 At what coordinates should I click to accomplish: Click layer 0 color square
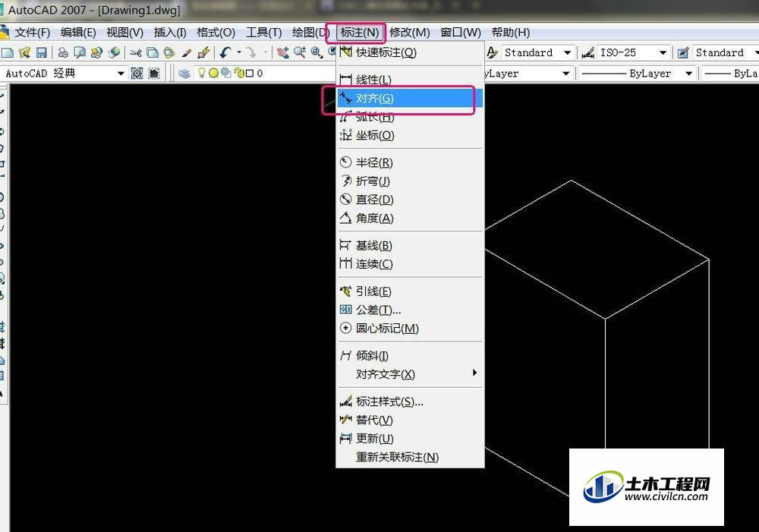250,73
